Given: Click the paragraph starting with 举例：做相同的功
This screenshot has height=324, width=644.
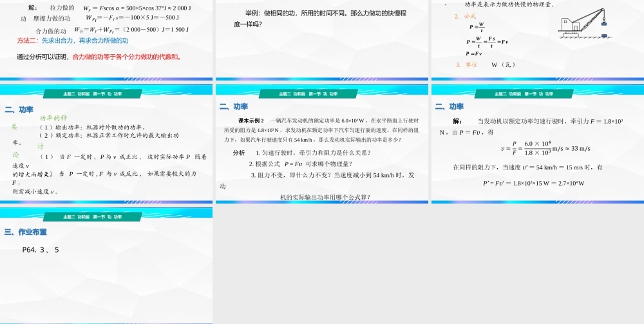Looking at the screenshot, I should [x=320, y=19].
